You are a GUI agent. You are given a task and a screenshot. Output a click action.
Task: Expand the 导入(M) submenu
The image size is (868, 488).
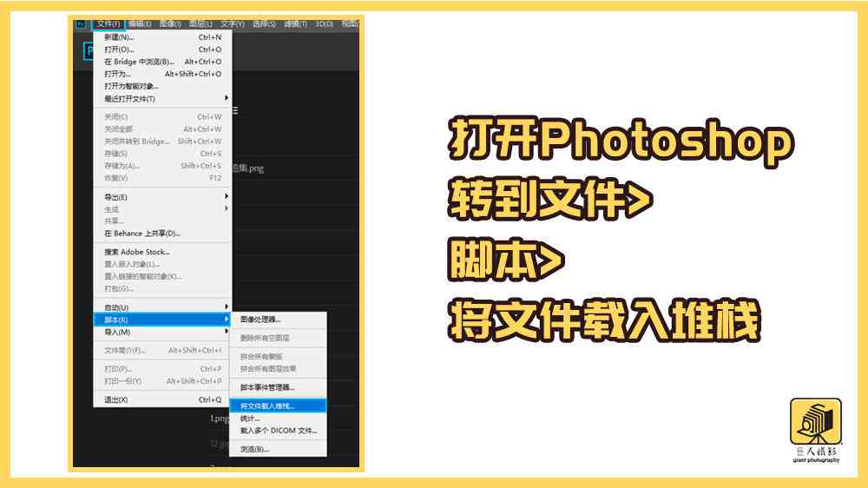[163, 332]
